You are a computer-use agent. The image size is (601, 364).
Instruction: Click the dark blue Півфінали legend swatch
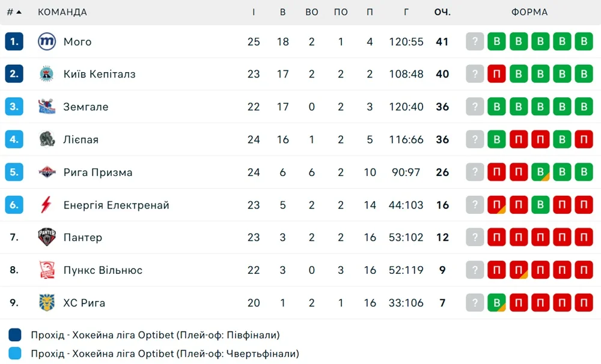coord(16,335)
